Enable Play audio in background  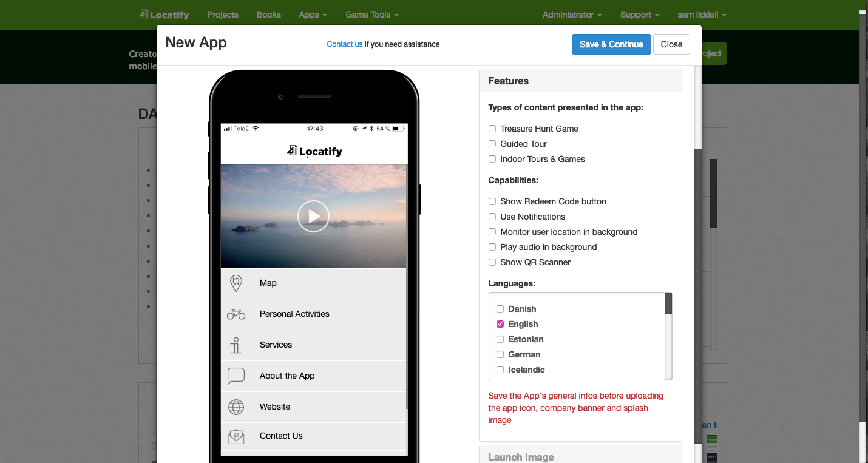(x=492, y=247)
